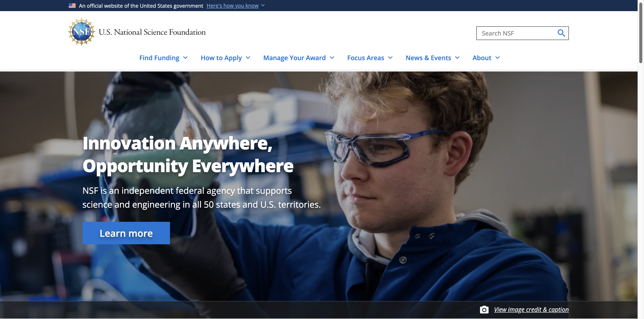Image resolution: width=644 pixels, height=319 pixels.
Task: Expand the "Here's how you know" chevron
Action: 263,5
